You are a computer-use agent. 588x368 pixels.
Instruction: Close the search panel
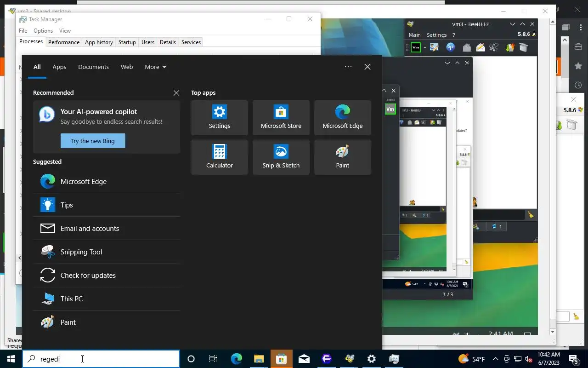[x=367, y=67]
